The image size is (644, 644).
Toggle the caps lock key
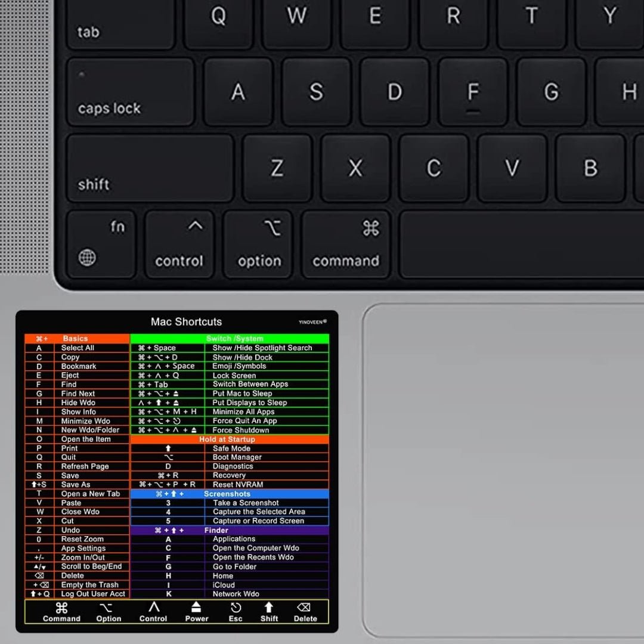tap(130, 91)
